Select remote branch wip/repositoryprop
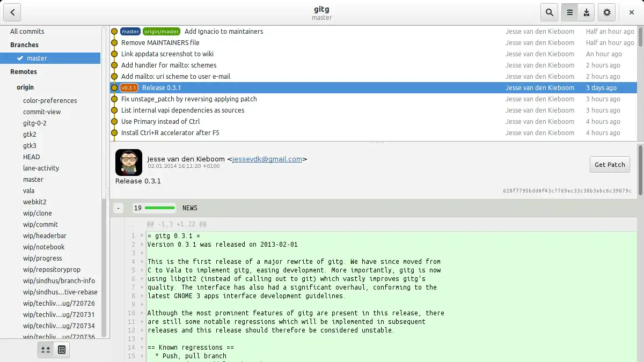The width and height of the screenshot is (644, 362). click(50, 269)
